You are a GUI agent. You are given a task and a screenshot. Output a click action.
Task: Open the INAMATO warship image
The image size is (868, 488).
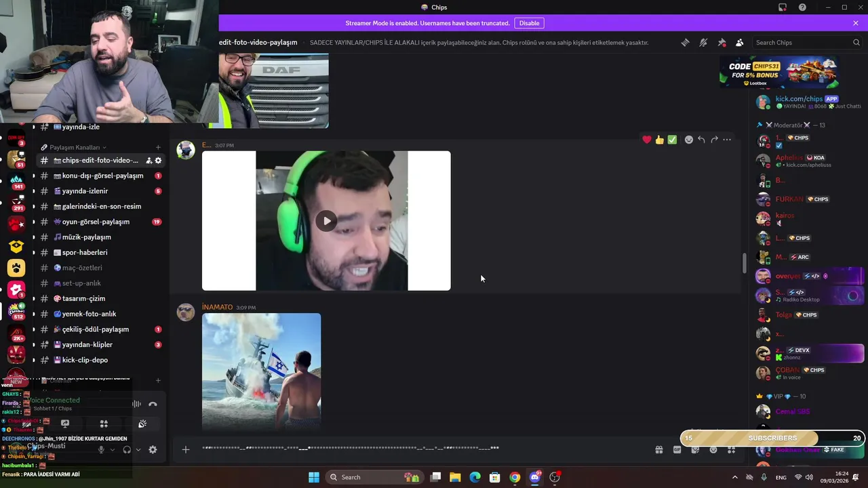[262, 371]
